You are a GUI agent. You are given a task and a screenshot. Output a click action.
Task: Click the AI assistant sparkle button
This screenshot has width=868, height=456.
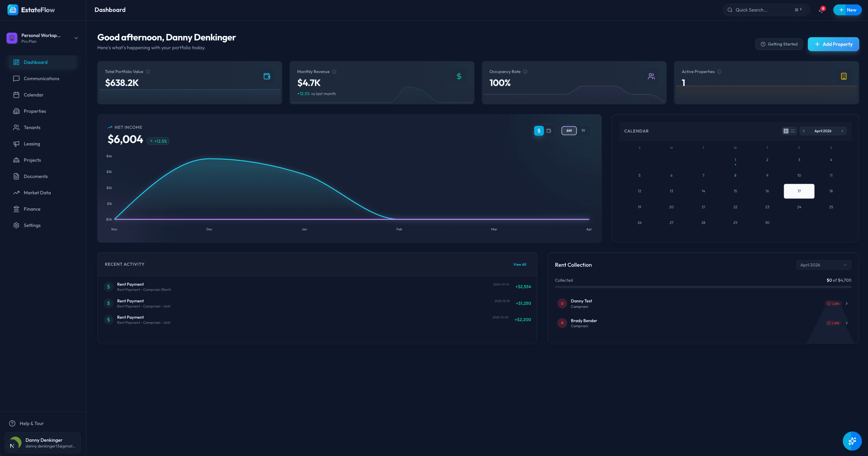(852, 441)
